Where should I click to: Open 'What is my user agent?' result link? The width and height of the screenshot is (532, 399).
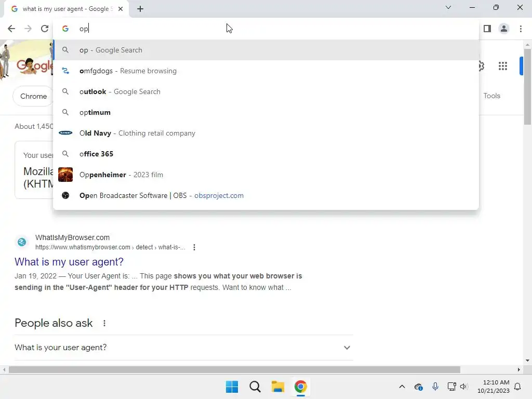tap(69, 262)
